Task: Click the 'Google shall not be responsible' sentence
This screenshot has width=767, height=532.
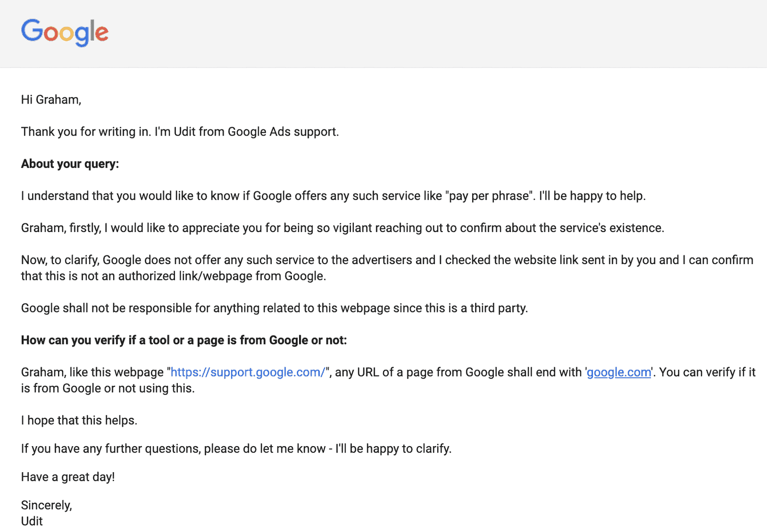Action: 274,308
